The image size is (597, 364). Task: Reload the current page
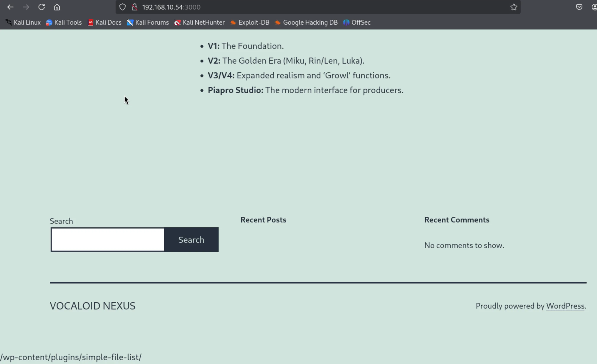(x=41, y=7)
